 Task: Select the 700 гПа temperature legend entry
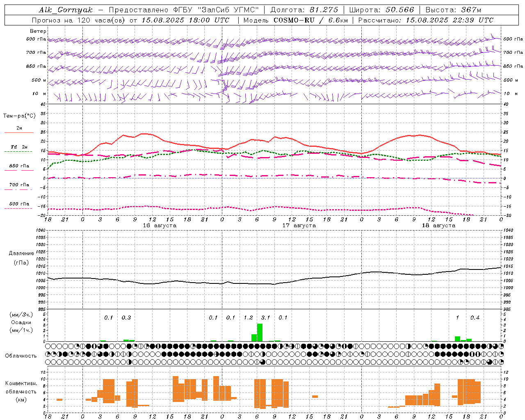pos(19,185)
